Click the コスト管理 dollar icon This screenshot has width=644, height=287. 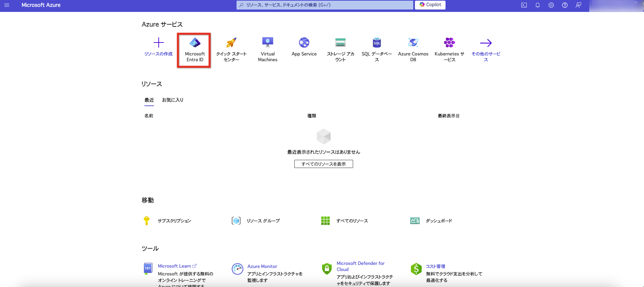point(416,269)
